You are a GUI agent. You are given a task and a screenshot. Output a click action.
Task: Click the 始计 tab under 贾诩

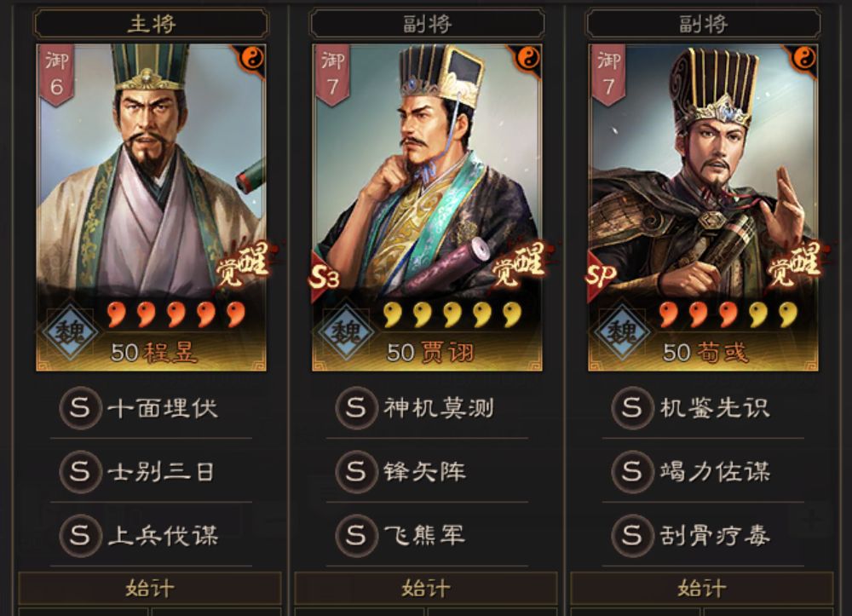point(426,588)
